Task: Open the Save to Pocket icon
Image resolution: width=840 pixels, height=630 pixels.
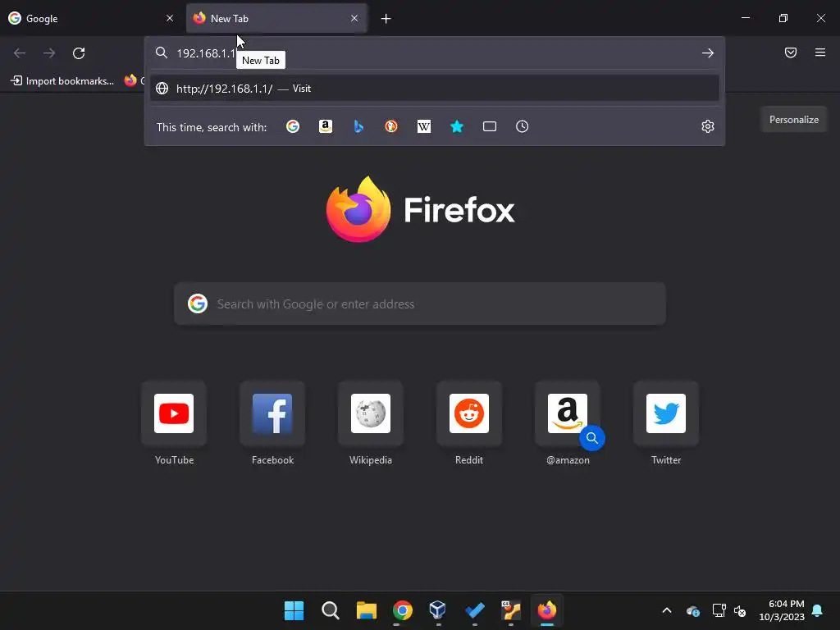Action: tap(791, 52)
